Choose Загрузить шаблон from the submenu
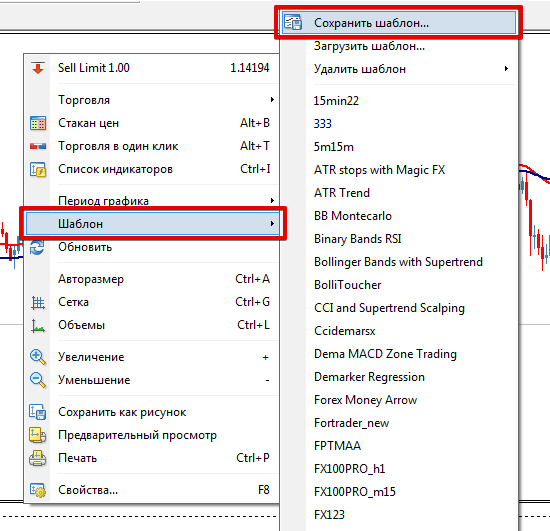 tap(398, 46)
